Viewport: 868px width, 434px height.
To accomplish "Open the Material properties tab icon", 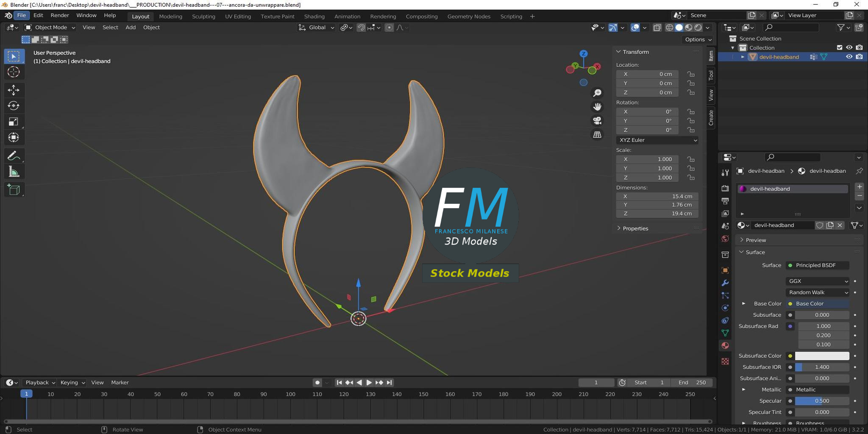I will pyautogui.click(x=725, y=345).
